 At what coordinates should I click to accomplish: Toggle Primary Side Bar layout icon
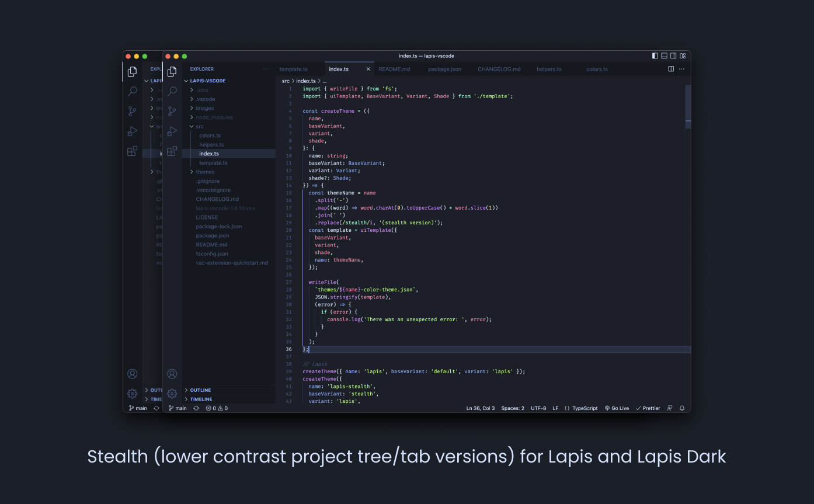tap(655, 56)
